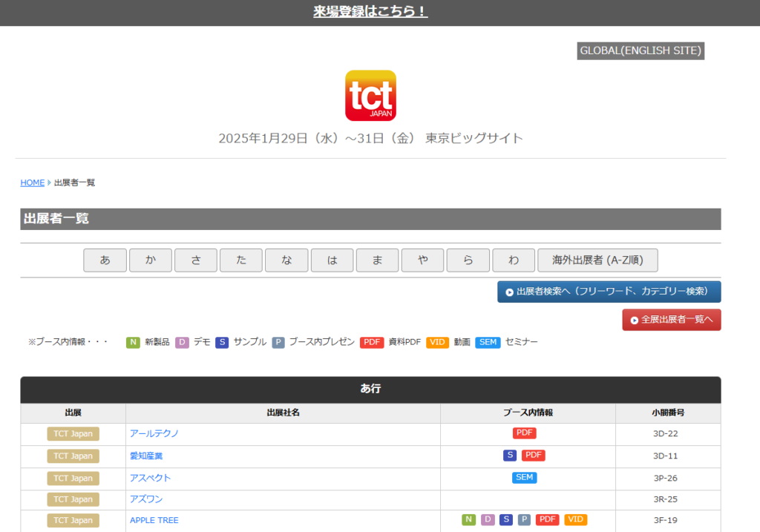This screenshot has width=760, height=532.
Task: Click the TCT Japan logo
Action: pyautogui.click(x=370, y=96)
